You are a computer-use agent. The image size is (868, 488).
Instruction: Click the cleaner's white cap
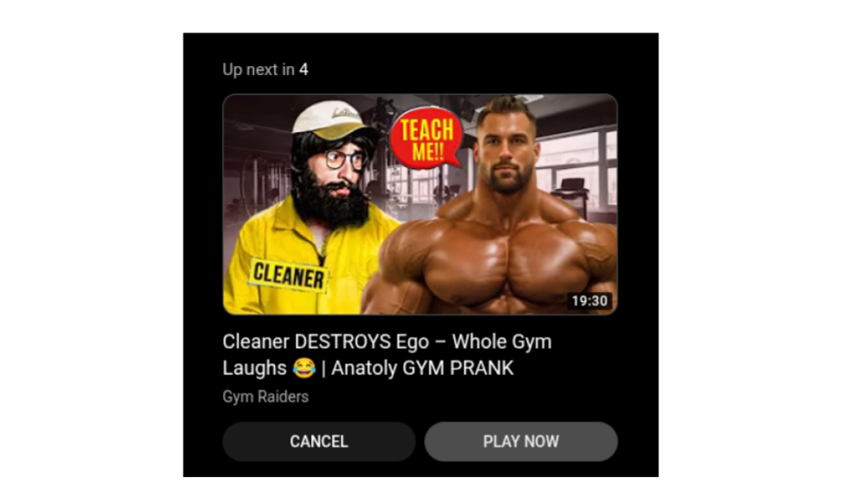(332, 119)
